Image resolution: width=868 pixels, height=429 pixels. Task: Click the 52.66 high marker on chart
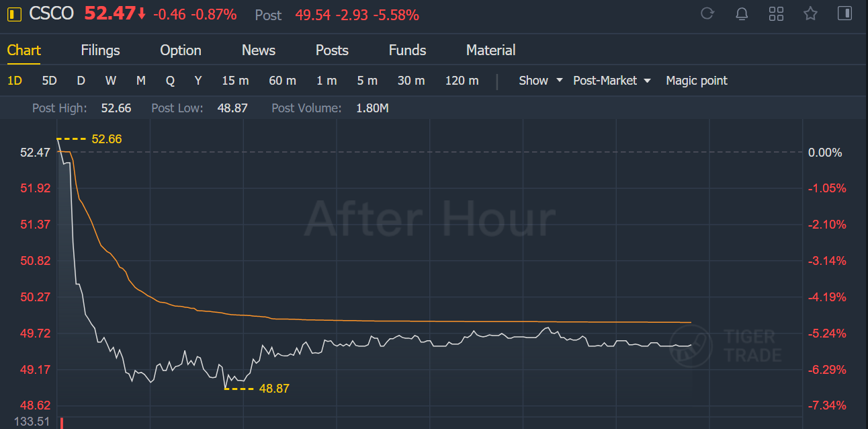[x=106, y=139]
